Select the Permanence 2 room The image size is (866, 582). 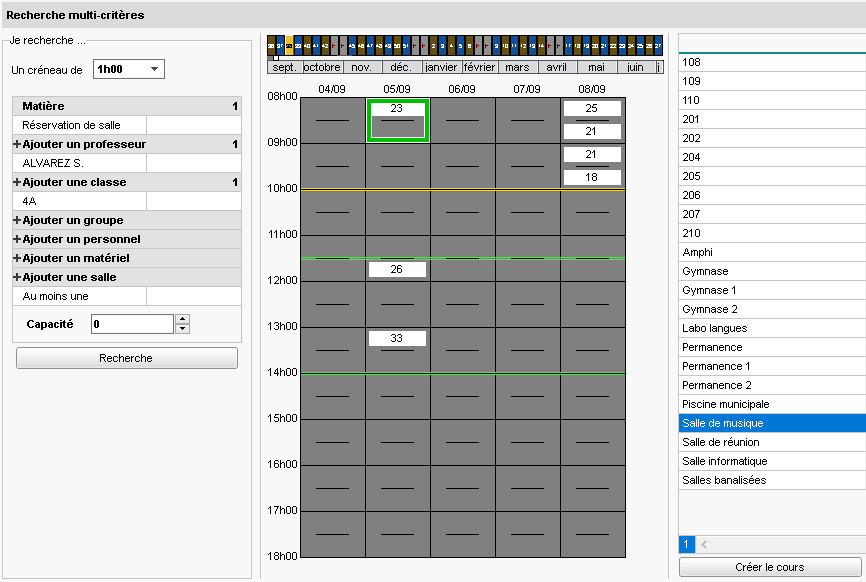point(772,385)
